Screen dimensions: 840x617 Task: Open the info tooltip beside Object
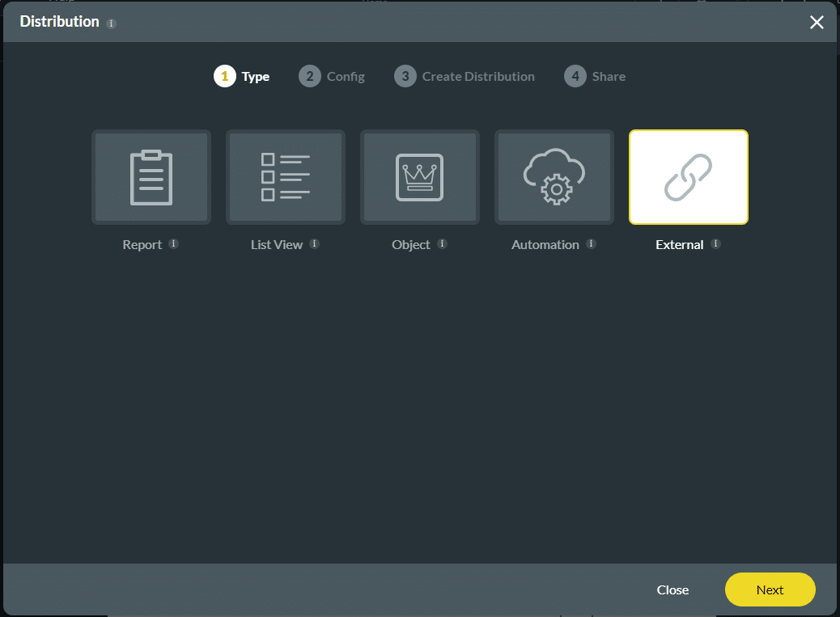pos(442,243)
